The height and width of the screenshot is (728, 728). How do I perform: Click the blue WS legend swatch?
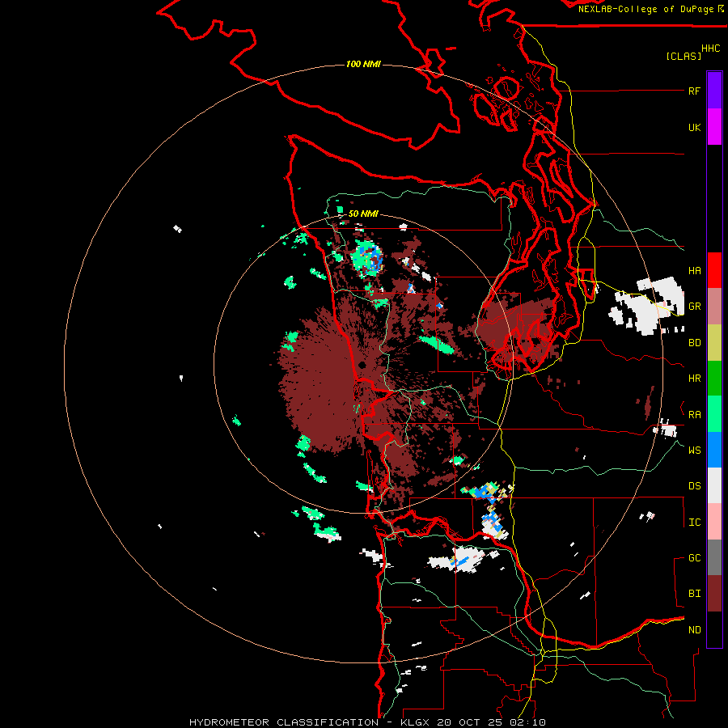point(714,450)
